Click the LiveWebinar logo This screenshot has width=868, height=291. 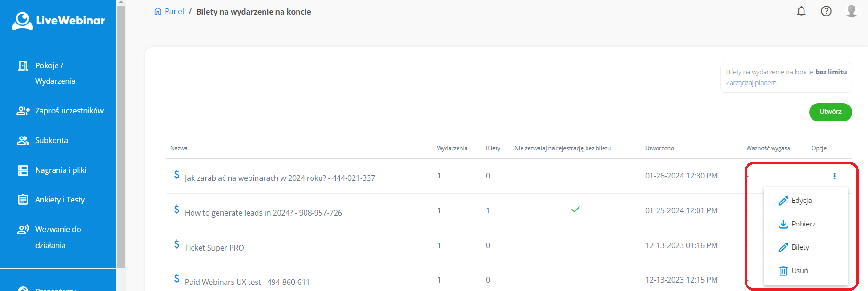(58, 21)
